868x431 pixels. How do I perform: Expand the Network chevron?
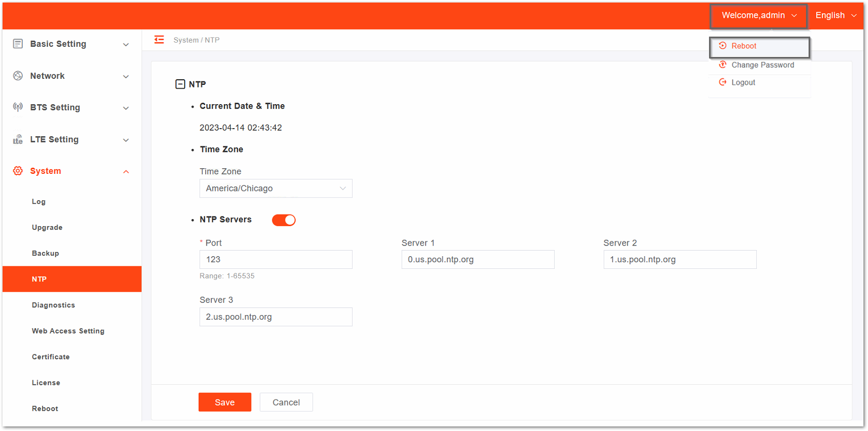pos(126,77)
